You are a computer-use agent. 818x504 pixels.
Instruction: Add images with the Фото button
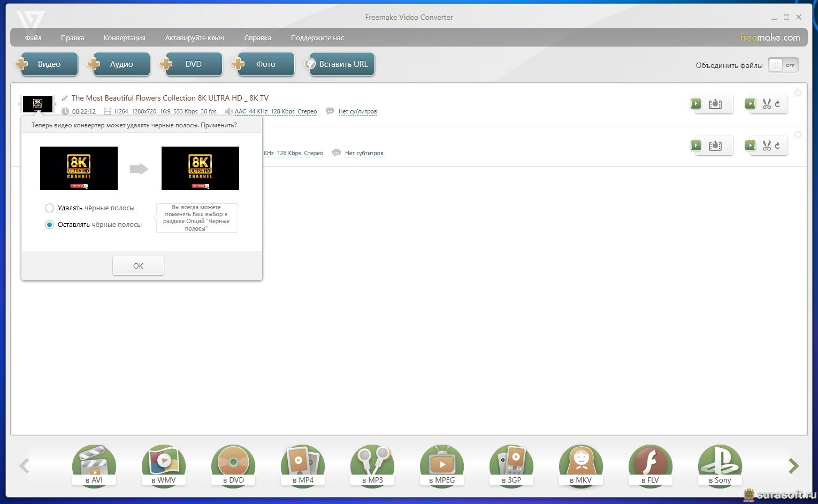[x=263, y=64]
